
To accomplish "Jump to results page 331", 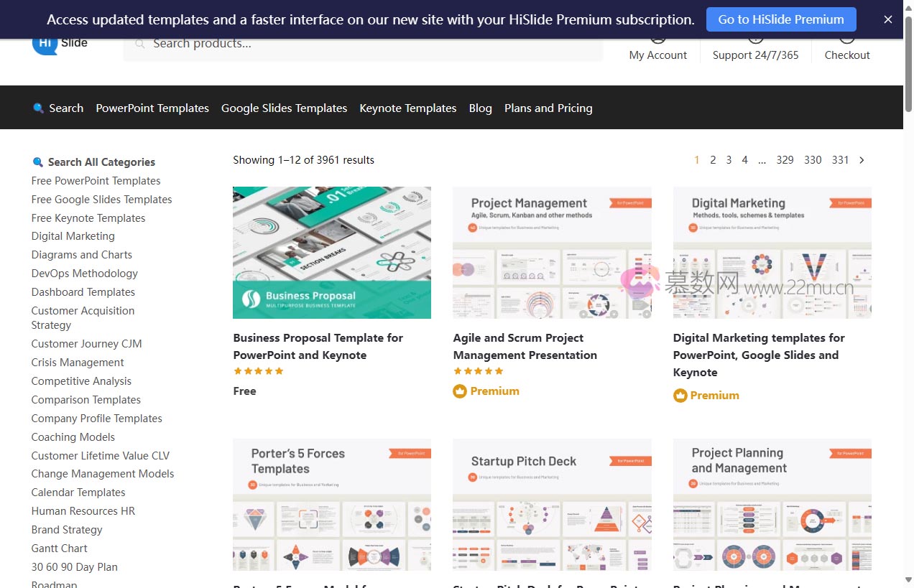I will [840, 160].
